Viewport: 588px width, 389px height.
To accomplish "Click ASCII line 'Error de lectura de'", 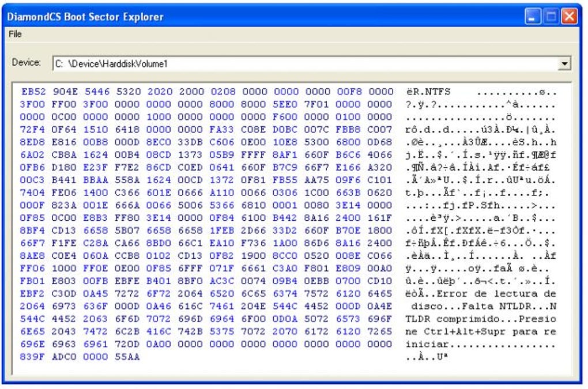I will pos(496,294).
